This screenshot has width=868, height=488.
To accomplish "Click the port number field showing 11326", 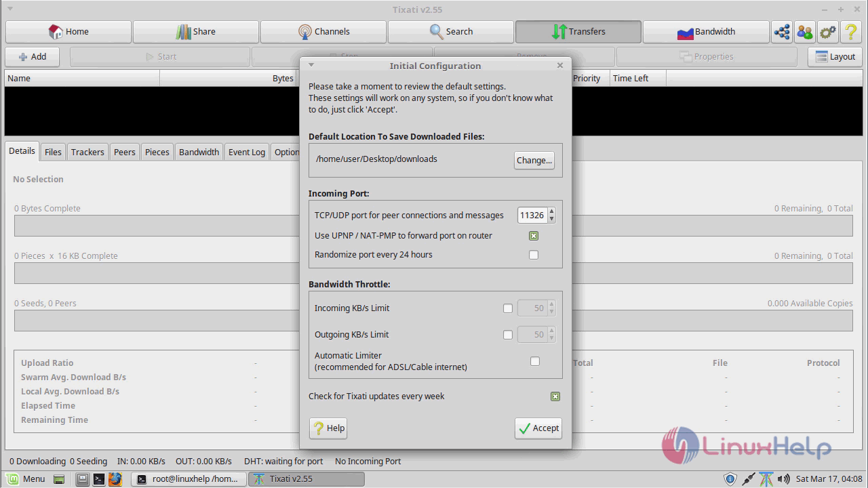I will (x=532, y=216).
